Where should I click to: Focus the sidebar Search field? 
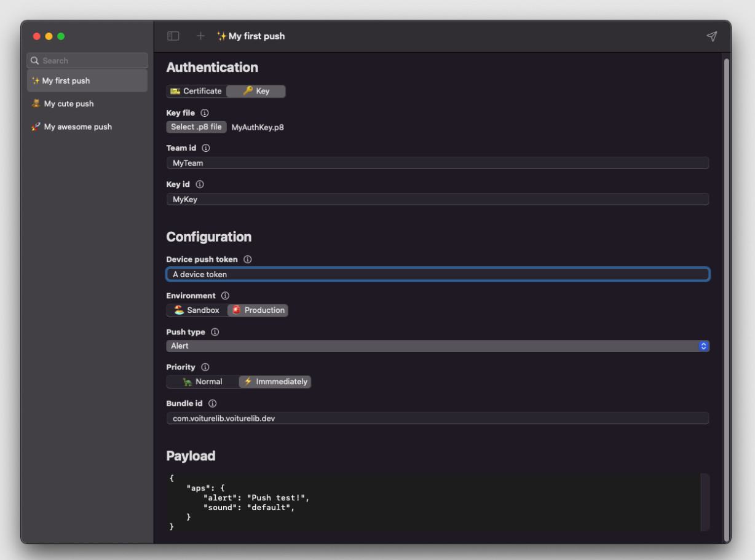[x=87, y=61]
